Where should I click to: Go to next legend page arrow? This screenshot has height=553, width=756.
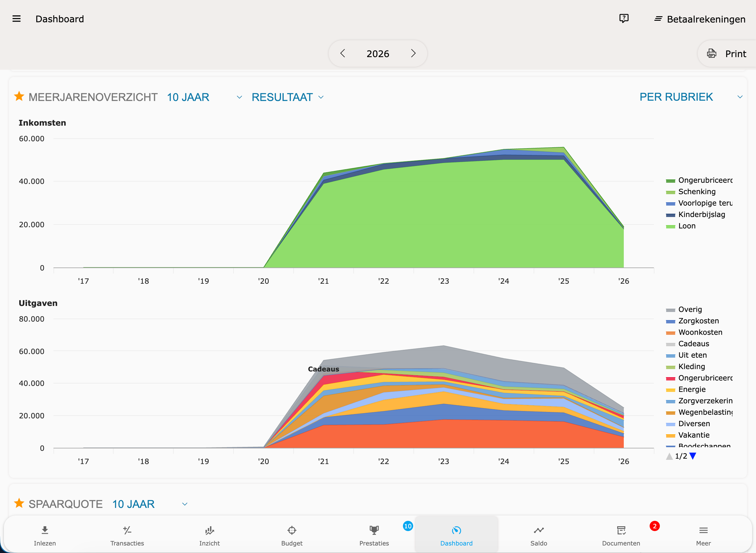point(693,456)
